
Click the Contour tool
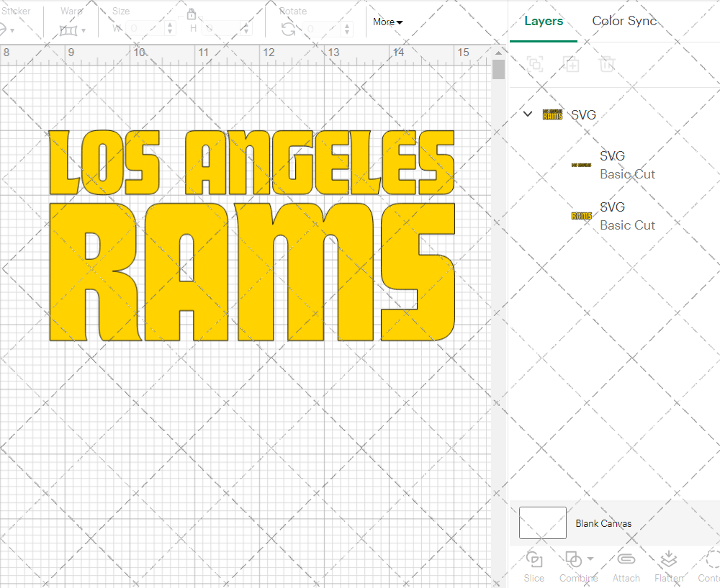click(709, 567)
